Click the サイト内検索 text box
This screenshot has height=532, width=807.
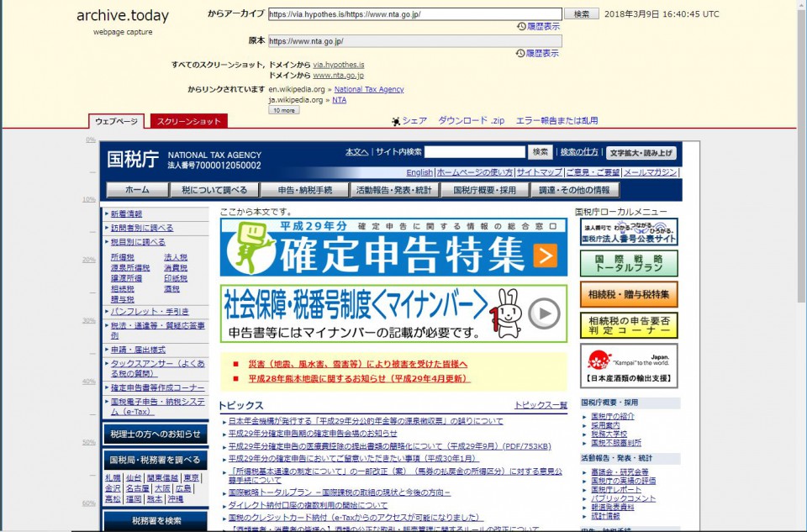point(474,152)
